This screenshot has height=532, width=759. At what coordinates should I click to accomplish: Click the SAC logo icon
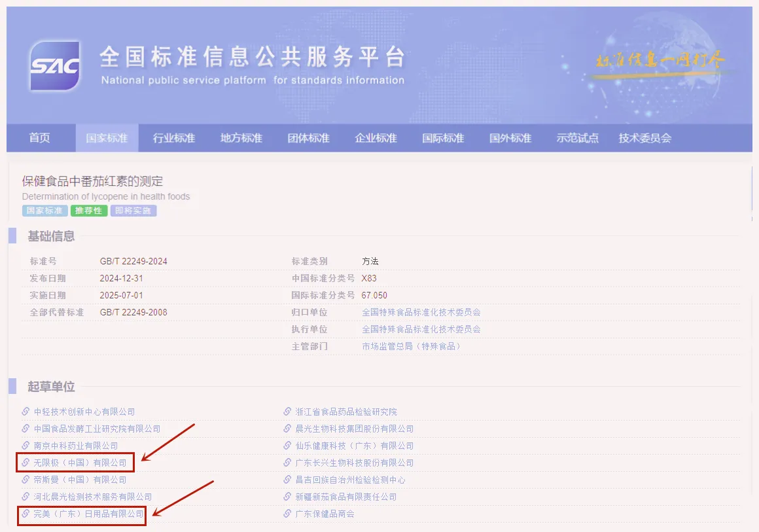[x=55, y=66]
